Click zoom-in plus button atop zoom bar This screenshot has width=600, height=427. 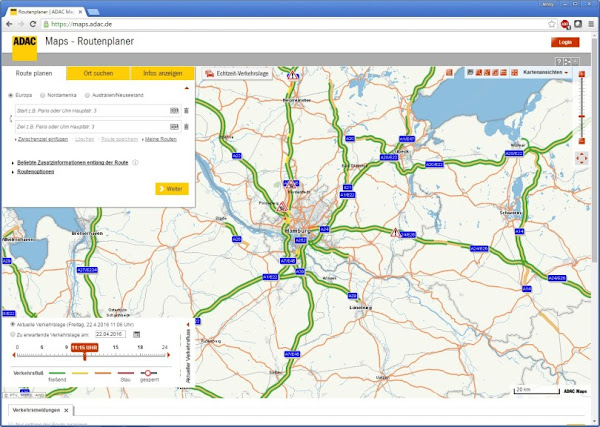(582, 74)
